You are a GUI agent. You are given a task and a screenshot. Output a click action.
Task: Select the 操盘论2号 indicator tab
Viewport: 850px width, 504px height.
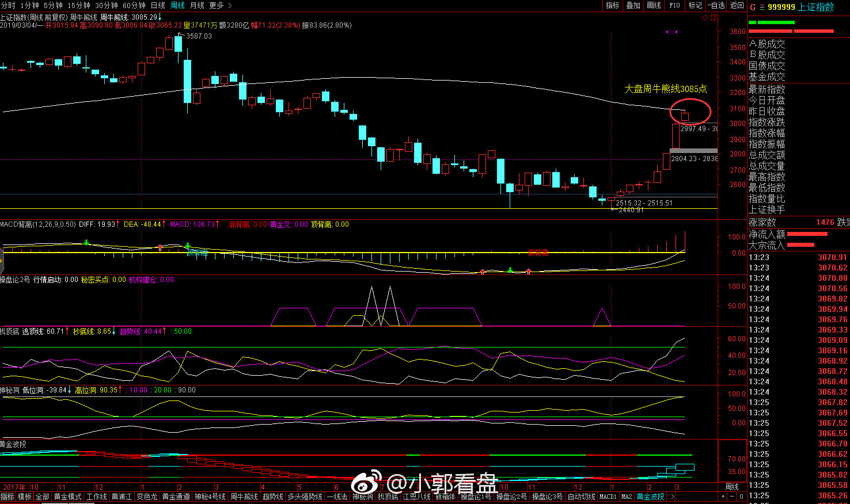point(511,497)
